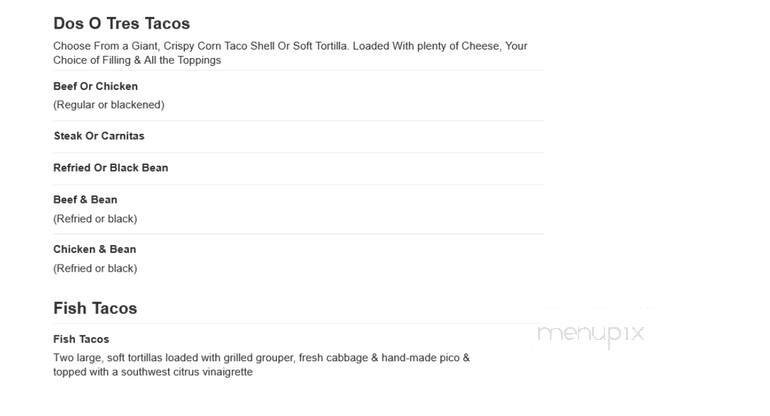Select the Beef & Bean item
The height and width of the screenshot is (416, 770).
tap(85, 200)
